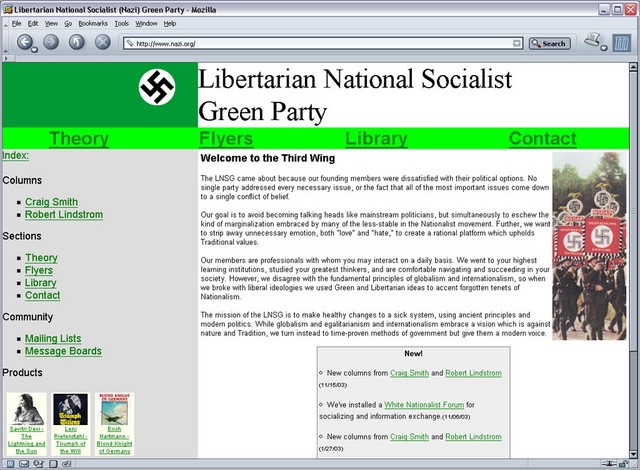This screenshot has height=470, width=640.
Task: Click the first product cover thumbnail
Action: click(x=27, y=409)
